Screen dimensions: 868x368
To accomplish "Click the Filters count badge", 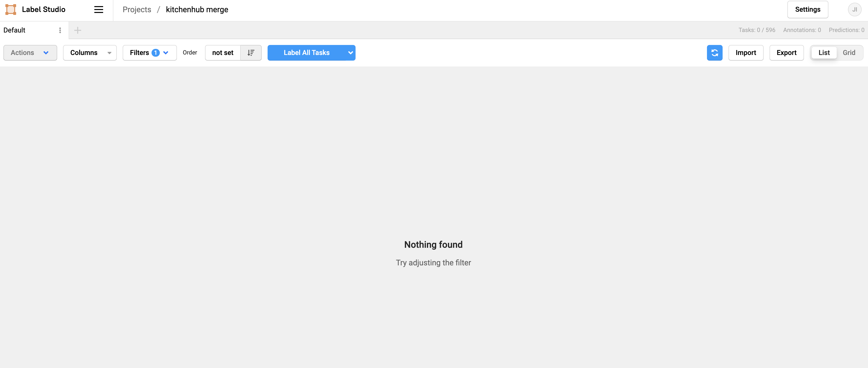I will 155,53.
